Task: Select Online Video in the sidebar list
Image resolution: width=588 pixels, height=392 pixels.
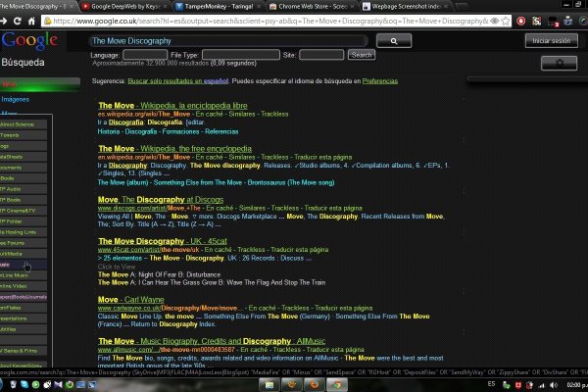Action: point(24,286)
